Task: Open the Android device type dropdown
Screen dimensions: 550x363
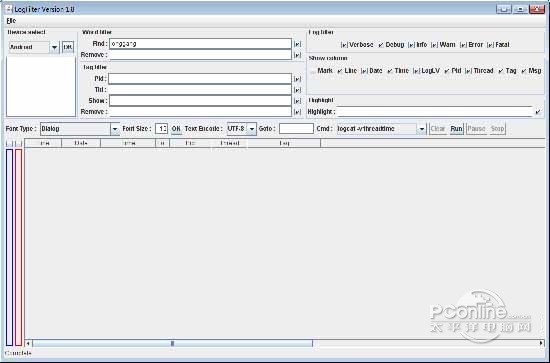Action: pos(54,47)
